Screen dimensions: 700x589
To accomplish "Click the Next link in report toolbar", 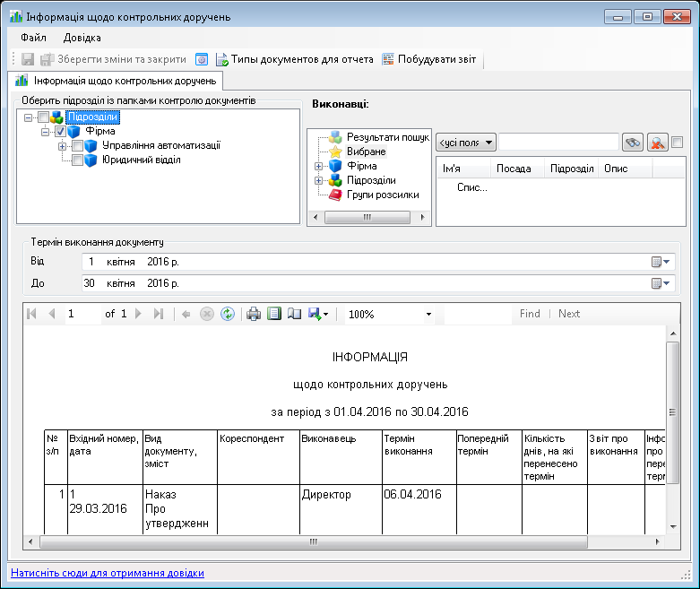I will pos(569,314).
